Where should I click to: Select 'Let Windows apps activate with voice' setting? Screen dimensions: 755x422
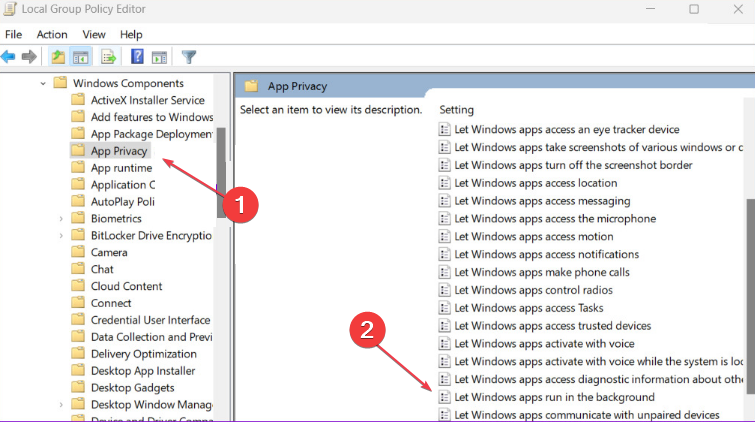tap(544, 343)
